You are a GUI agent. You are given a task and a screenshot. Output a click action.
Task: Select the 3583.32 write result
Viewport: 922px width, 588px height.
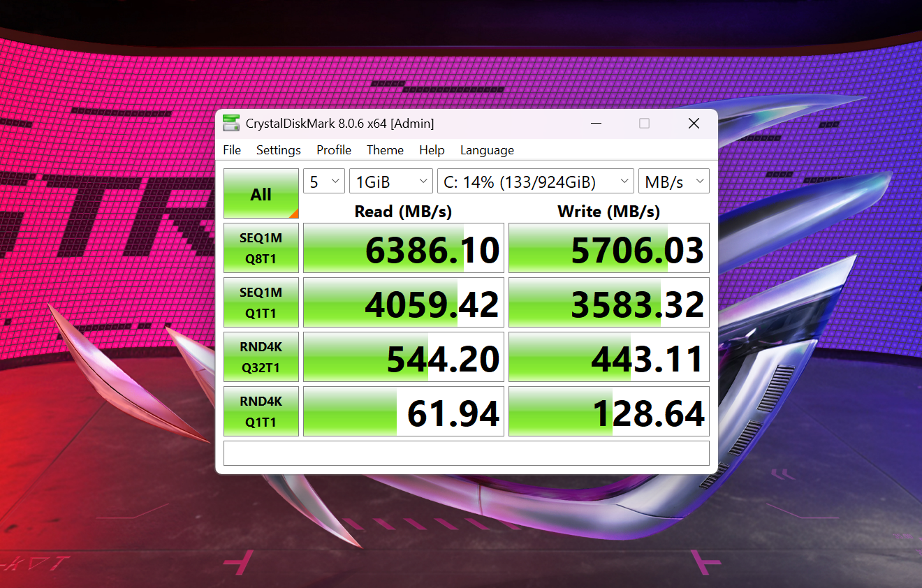point(609,302)
